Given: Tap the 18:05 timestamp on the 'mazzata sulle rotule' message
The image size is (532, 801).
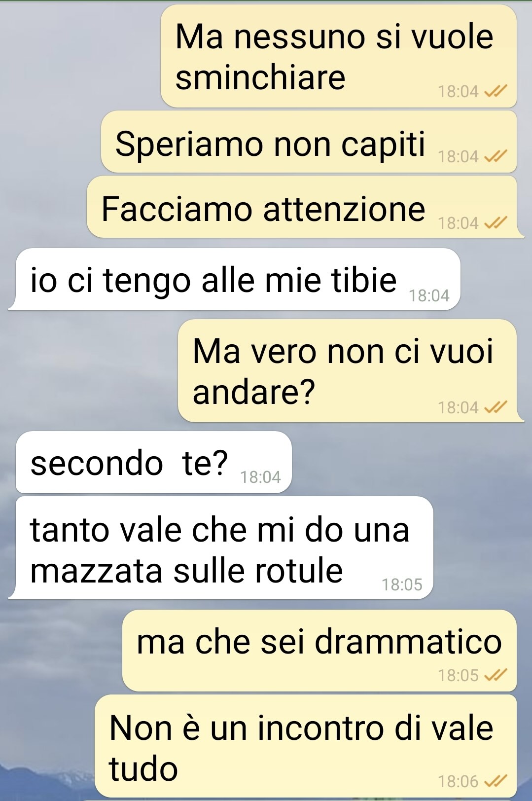Looking at the screenshot, I should 402,584.
